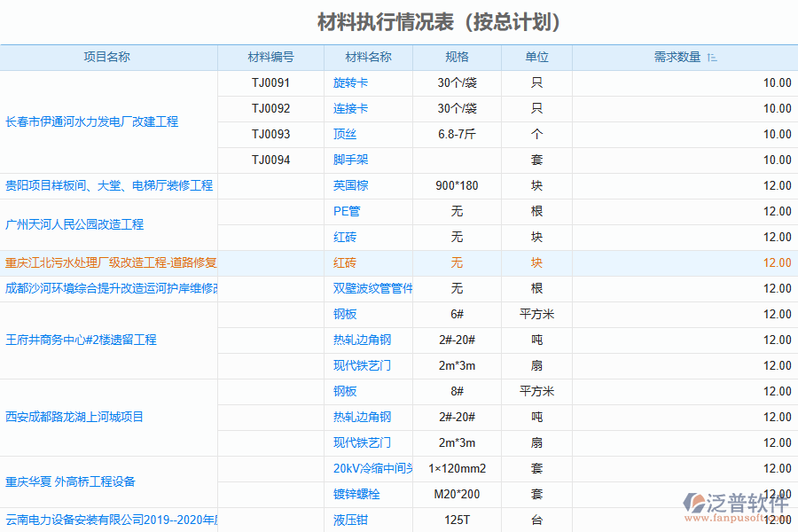
Task: Click the 材料编号 column header
Action: 271,56
